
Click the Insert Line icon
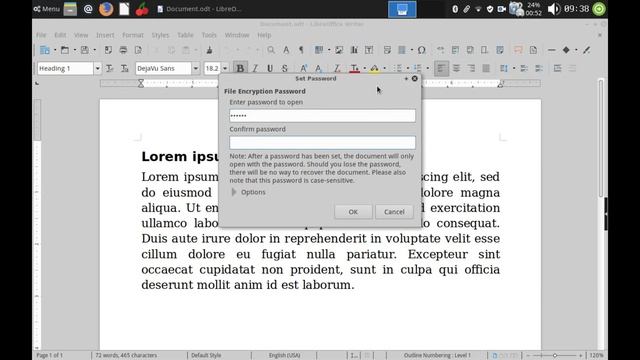tap(551, 50)
